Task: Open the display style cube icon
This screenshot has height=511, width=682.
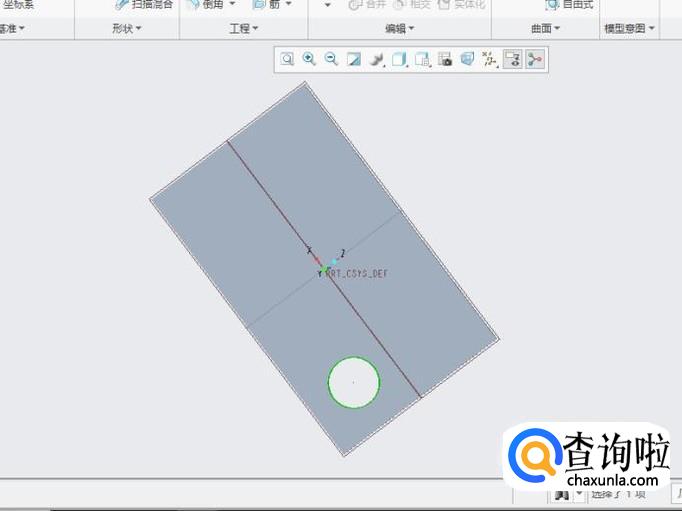Action: 399,59
